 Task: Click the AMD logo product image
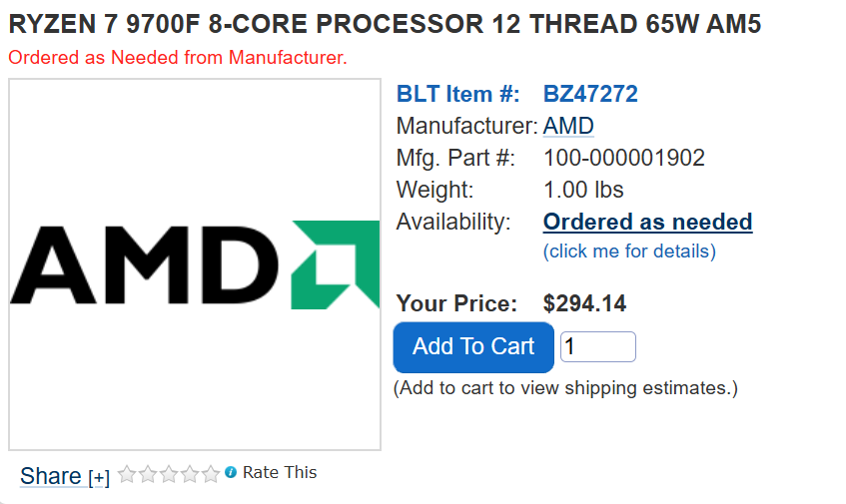click(x=195, y=264)
